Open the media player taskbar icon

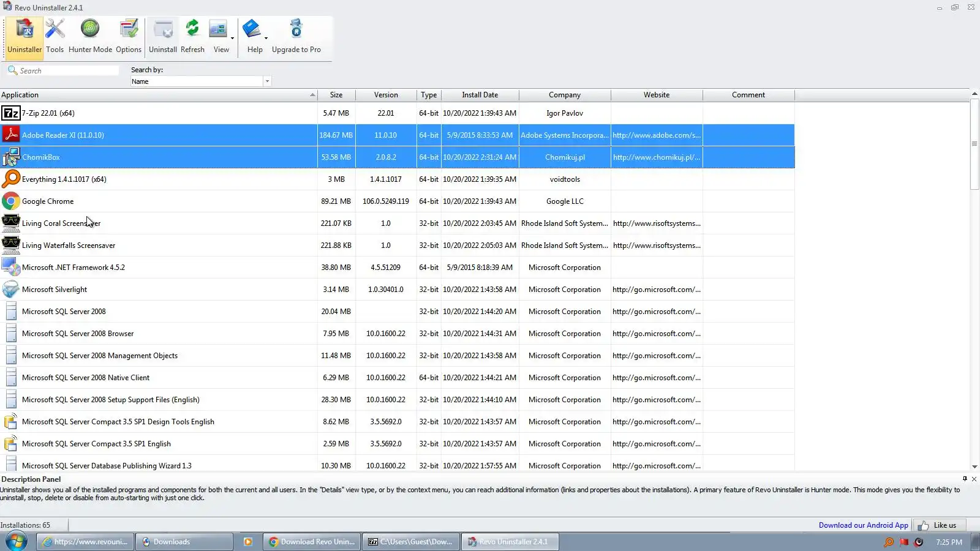248,542
